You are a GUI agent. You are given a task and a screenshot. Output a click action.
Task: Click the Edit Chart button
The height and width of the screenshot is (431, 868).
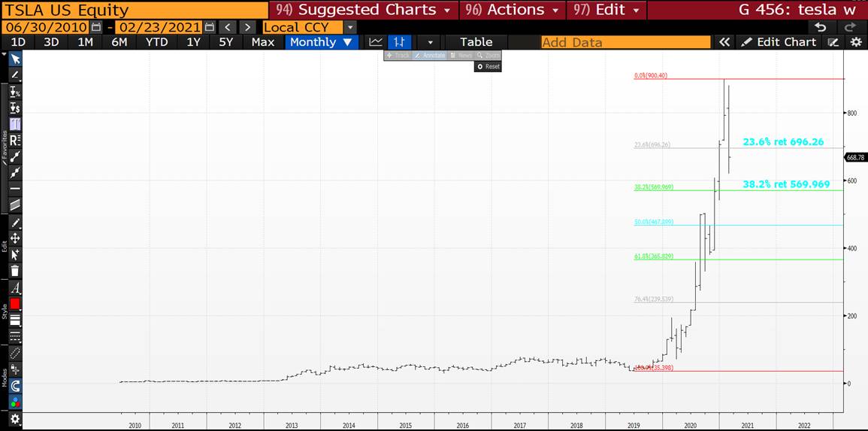tap(779, 42)
